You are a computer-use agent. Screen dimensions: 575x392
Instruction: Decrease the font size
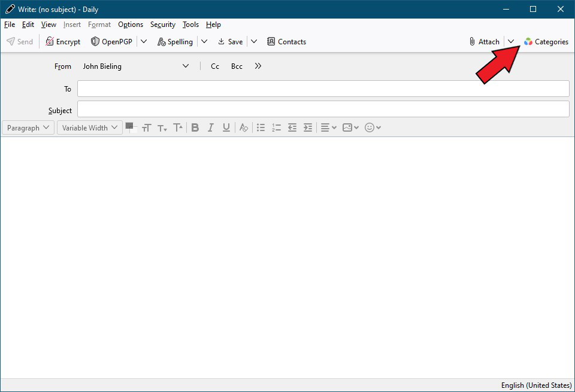[162, 127]
